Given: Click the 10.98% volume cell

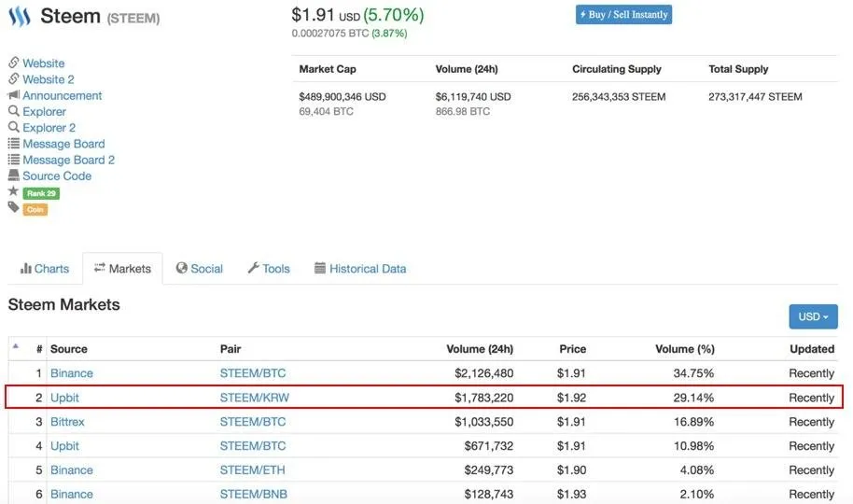Looking at the screenshot, I should tap(693, 446).
